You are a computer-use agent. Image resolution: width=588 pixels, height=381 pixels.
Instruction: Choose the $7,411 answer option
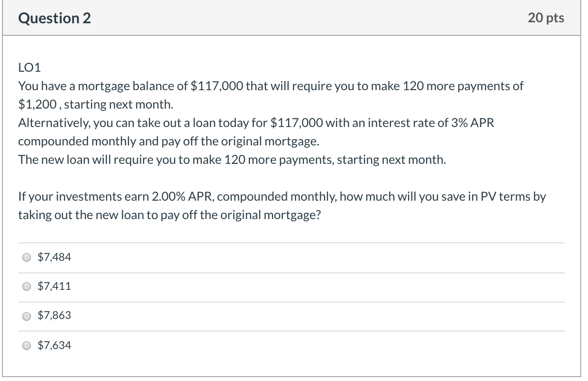click(x=27, y=286)
